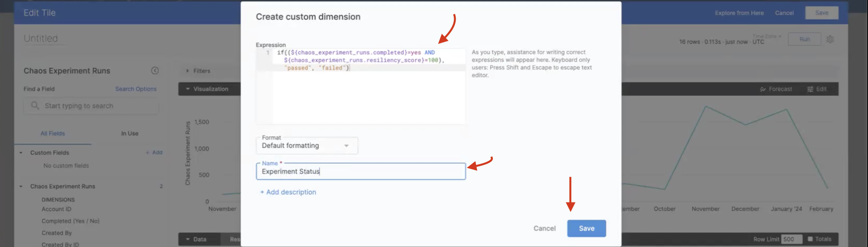Click the settings gear icon near Run
The height and width of the screenshot is (247, 868).
tap(830, 39)
